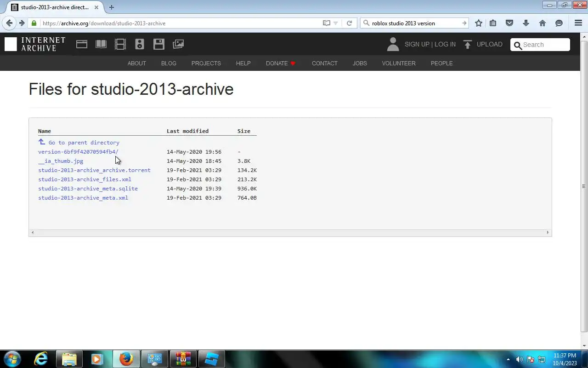Reload the current page
Screen dimensions: 588x368
click(349, 23)
